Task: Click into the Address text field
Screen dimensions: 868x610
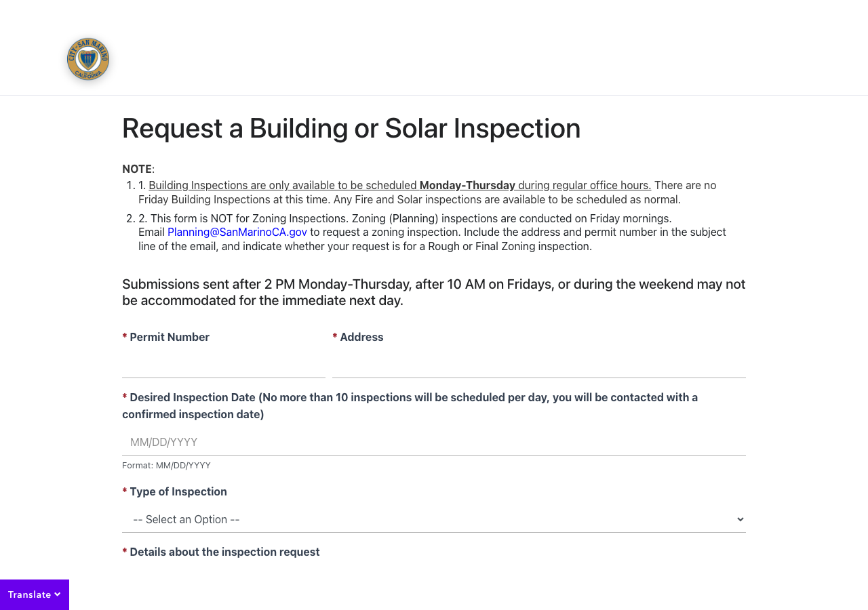Action: [x=539, y=365]
